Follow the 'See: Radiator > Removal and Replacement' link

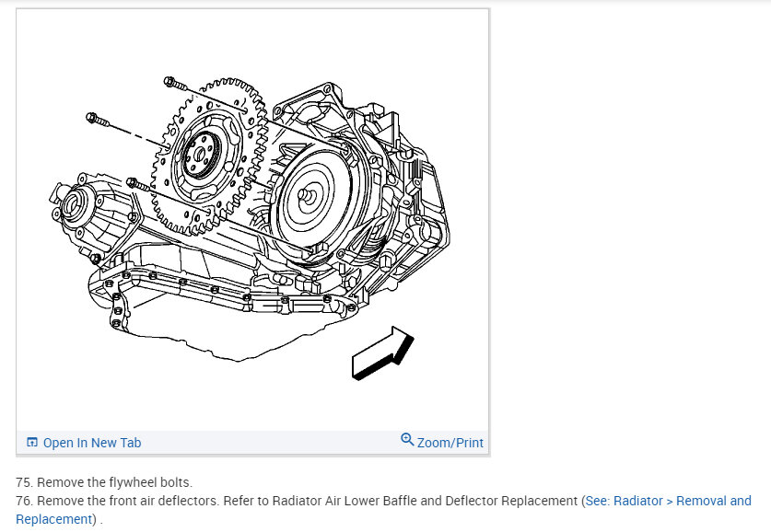click(383, 510)
